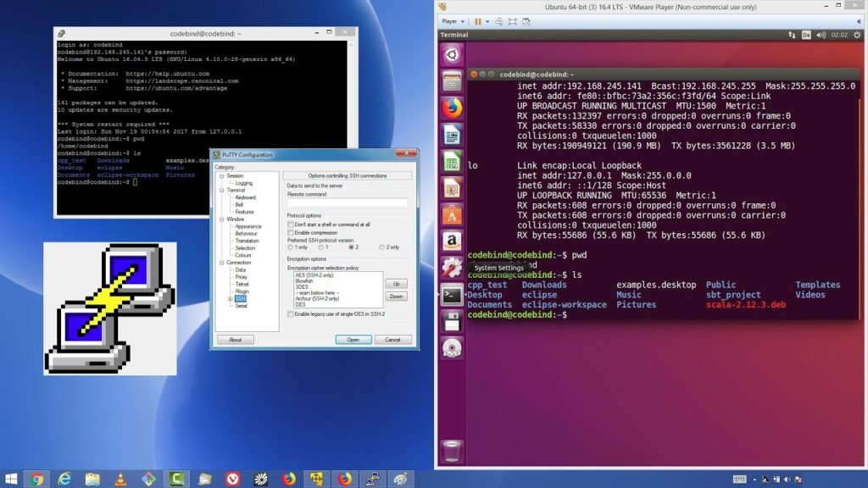
Task: Open LibreOffice Calc in the launcher
Action: (452, 162)
